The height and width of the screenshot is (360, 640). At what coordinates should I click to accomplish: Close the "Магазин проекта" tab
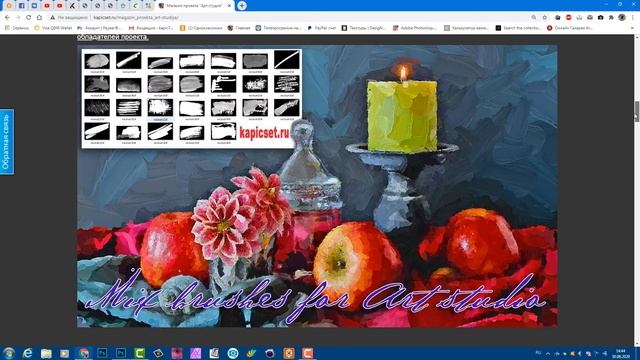[229, 6]
